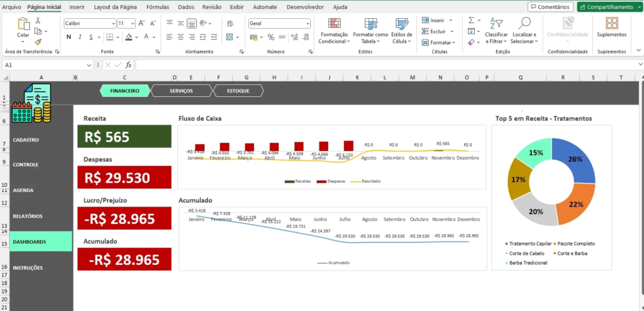Open the Exibir ribbon tab
This screenshot has width=644, height=311.
point(236,7)
